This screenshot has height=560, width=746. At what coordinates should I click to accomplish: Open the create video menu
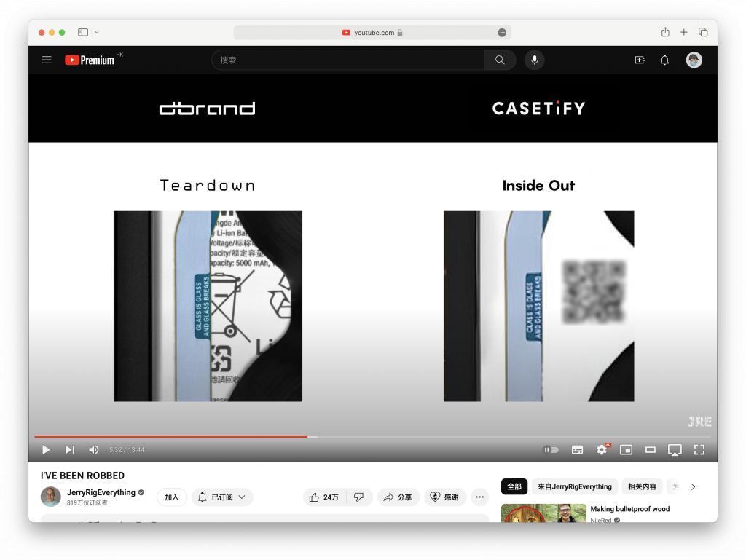pos(640,60)
